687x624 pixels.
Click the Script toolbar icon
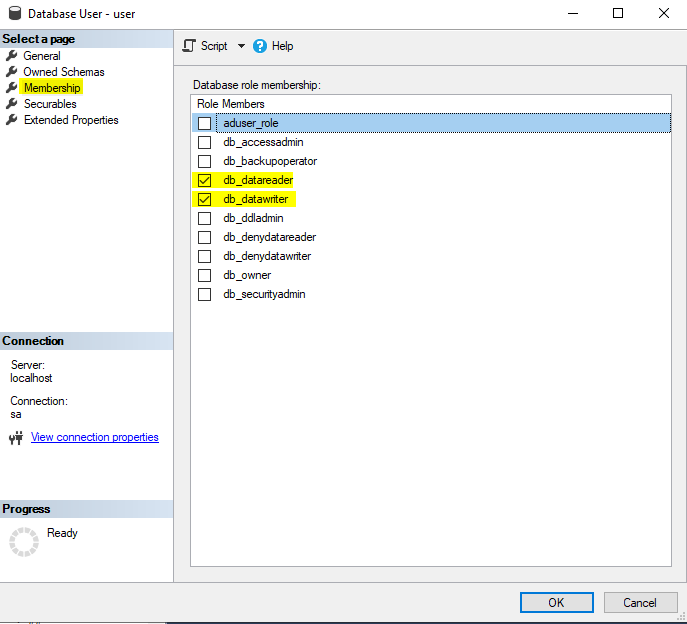pyautogui.click(x=189, y=46)
